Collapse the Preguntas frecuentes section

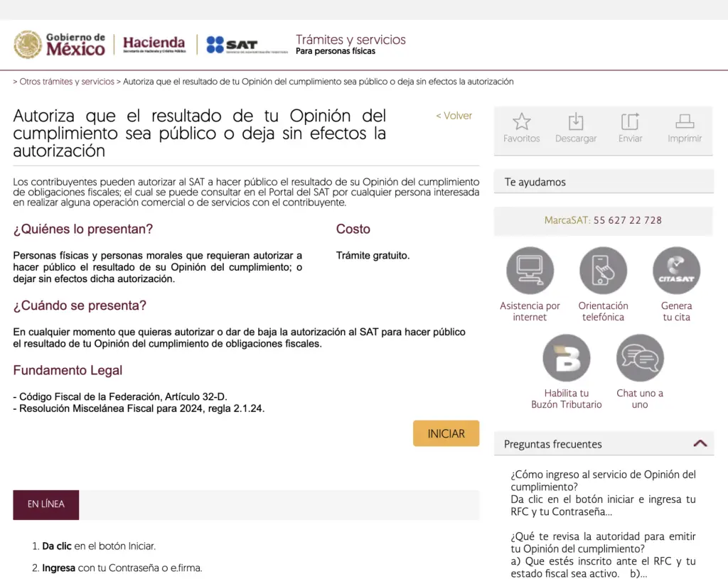click(x=700, y=443)
